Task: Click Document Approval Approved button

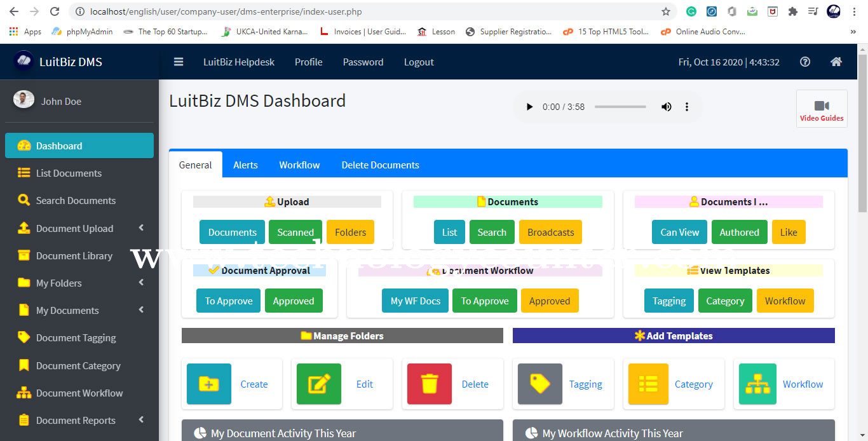Action: [x=294, y=301]
